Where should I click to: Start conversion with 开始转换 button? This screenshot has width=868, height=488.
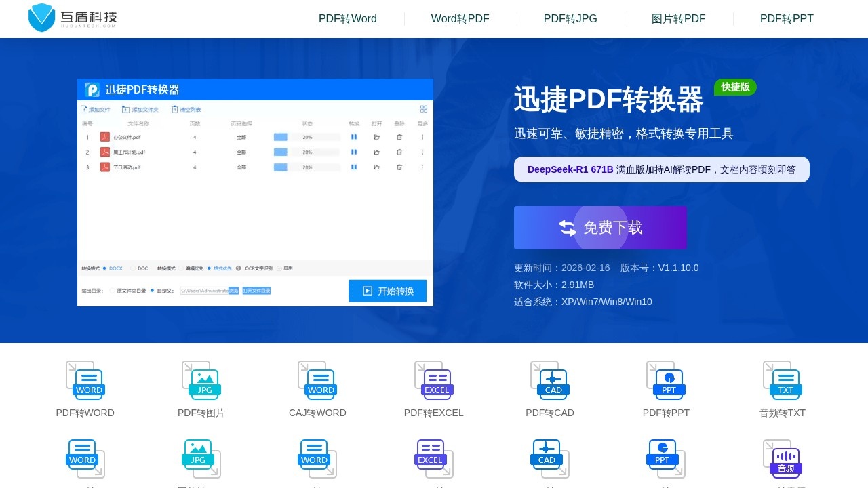point(387,290)
